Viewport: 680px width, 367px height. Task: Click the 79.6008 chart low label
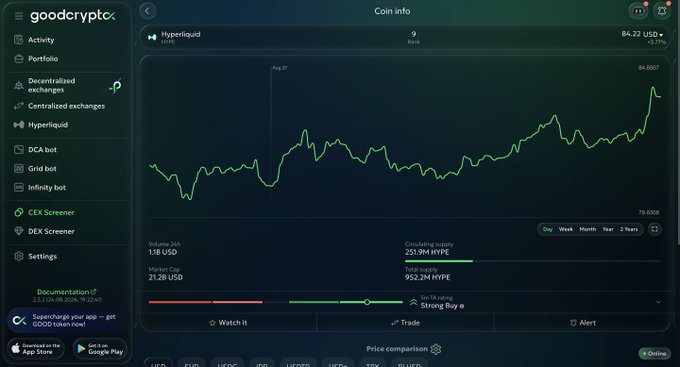(649, 213)
